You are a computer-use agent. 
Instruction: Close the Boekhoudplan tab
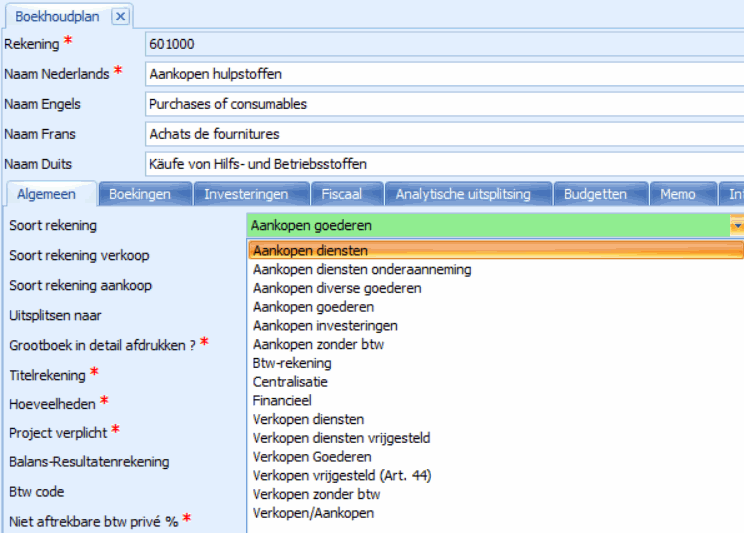click(119, 16)
